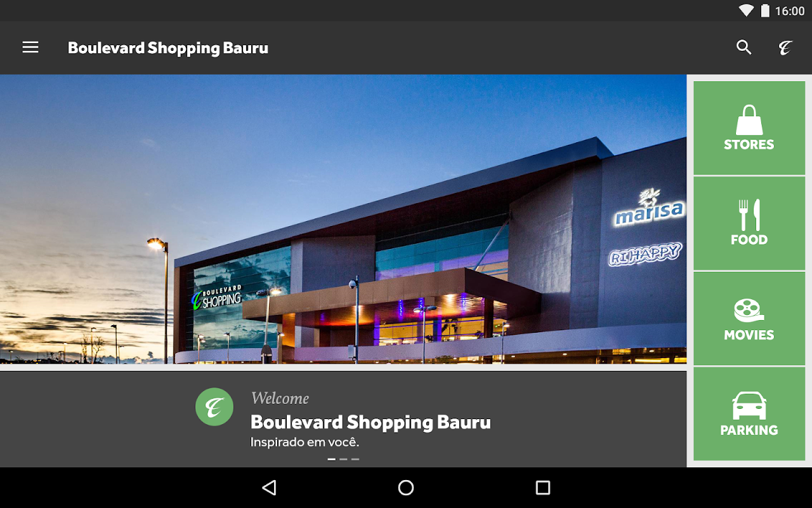812x508 pixels.
Task: Tap the 'Inspirado em você.' tagline
Action: tap(304, 442)
